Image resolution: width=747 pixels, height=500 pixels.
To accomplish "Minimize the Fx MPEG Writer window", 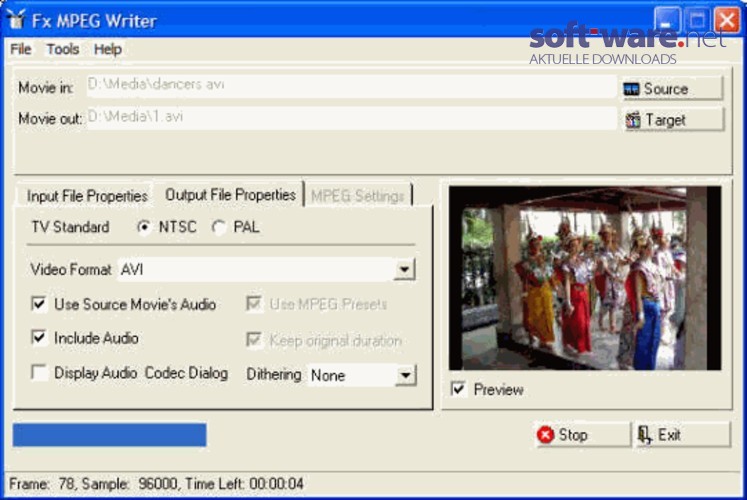I will click(x=667, y=20).
